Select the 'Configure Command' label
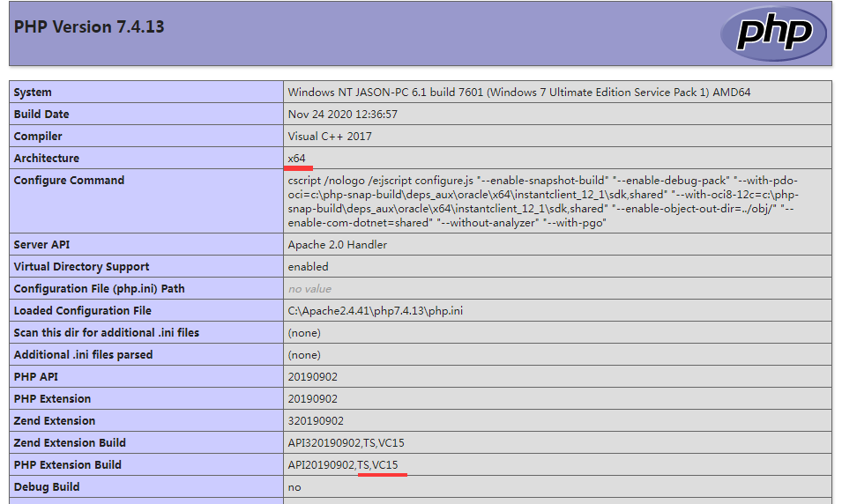Viewport: 842px width, 504px height. (69, 181)
